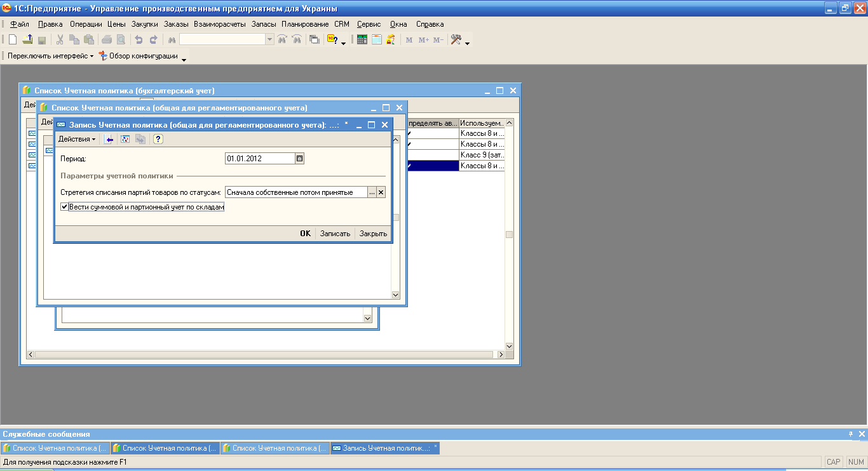Click the NUM indicator in the status bar
This screenshot has height=471, width=868.
pyautogui.click(x=856, y=462)
